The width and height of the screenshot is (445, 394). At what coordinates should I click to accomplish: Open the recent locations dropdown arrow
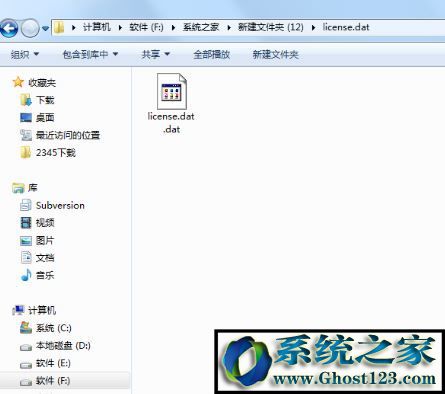[x=46, y=29]
